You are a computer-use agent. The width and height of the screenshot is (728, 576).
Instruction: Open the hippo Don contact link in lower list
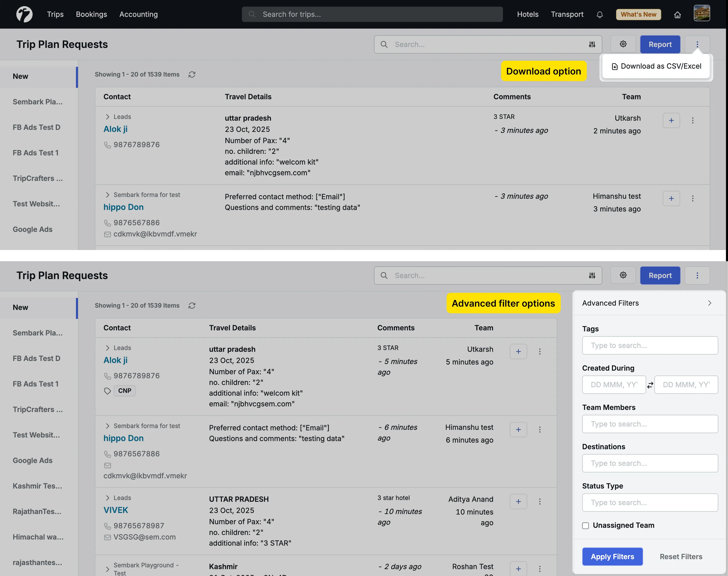pyautogui.click(x=123, y=438)
